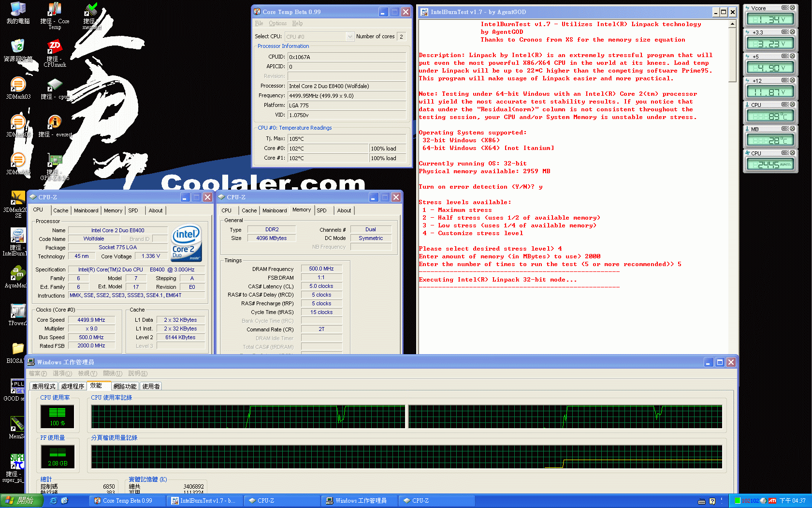Open the File menu in Core Temp

coord(259,23)
